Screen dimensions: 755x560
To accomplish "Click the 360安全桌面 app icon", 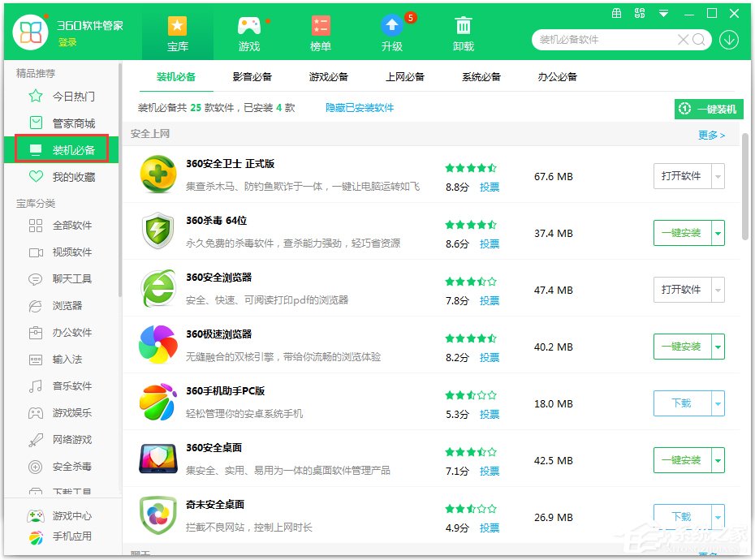I will point(158,458).
